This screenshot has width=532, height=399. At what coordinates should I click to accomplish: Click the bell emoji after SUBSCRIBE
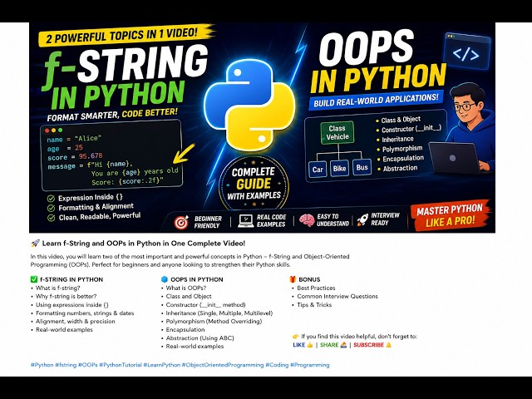coord(388,345)
